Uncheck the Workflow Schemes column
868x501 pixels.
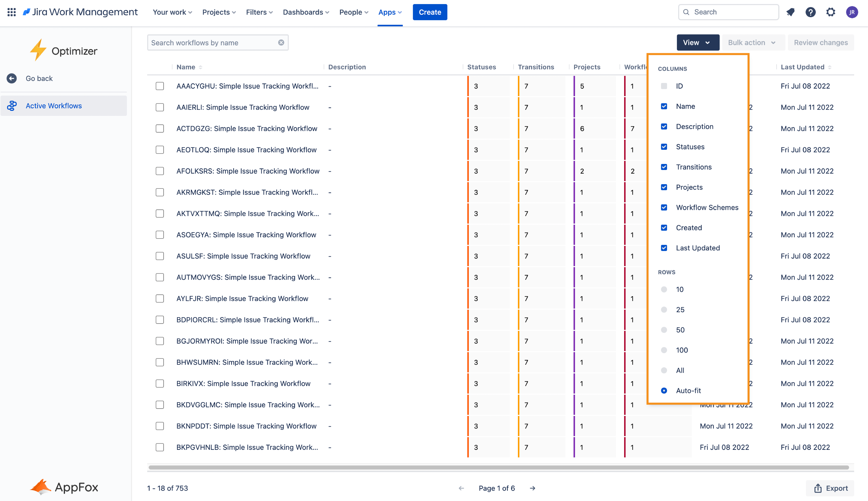(x=664, y=207)
